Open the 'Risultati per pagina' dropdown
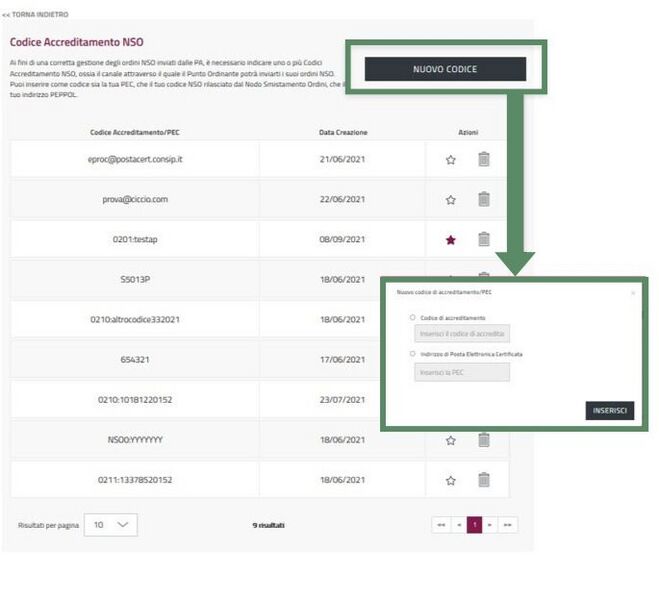This screenshot has height=599, width=659. coord(110,525)
